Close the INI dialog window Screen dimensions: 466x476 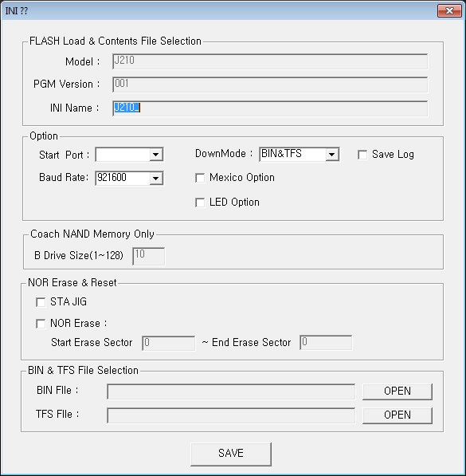pyautogui.click(x=449, y=11)
